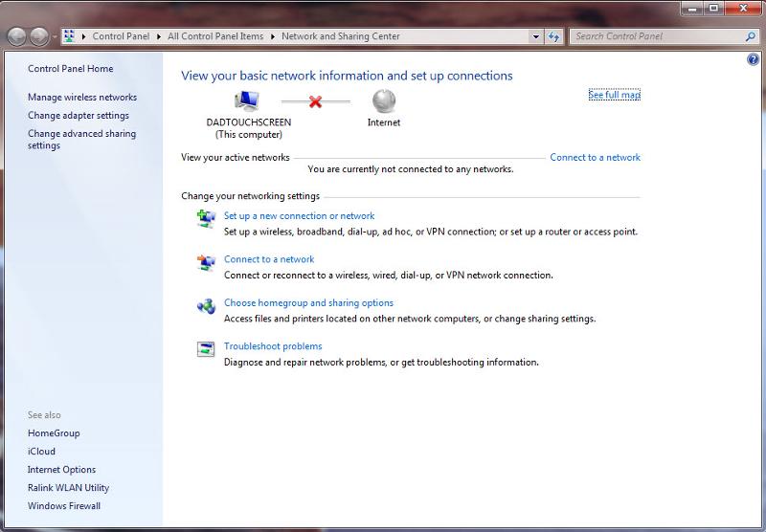Click the Forward navigation arrow button

click(x=38, y=36)
